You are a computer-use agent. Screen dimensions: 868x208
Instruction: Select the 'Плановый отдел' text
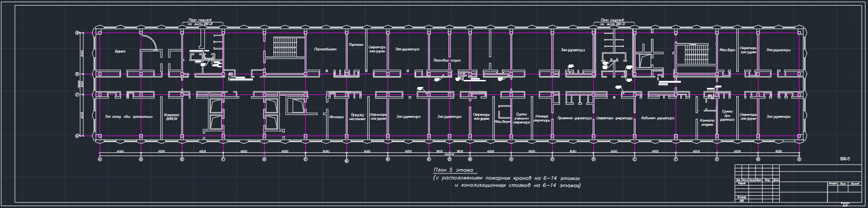447,60
